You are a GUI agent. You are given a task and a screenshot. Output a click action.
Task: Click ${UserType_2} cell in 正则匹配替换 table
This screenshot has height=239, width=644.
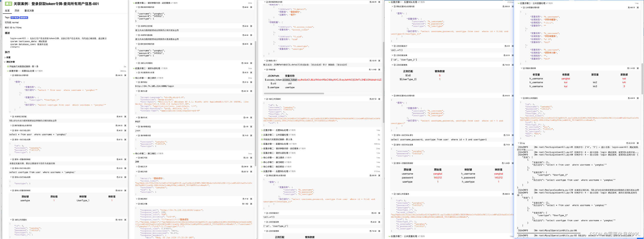408,79
